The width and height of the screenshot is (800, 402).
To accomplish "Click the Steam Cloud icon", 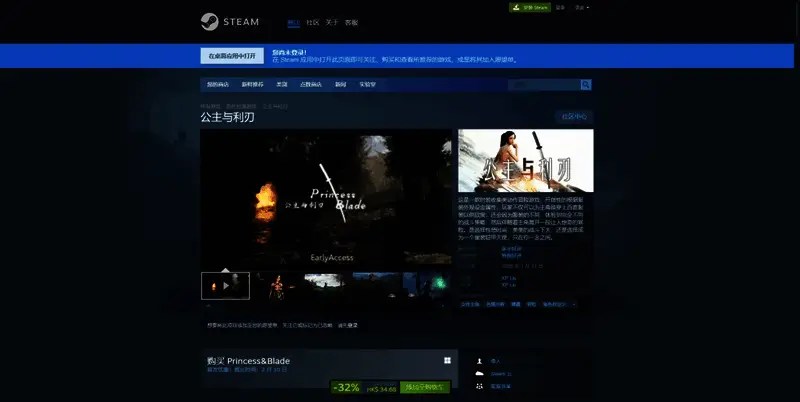I will [x=480, y=373].
